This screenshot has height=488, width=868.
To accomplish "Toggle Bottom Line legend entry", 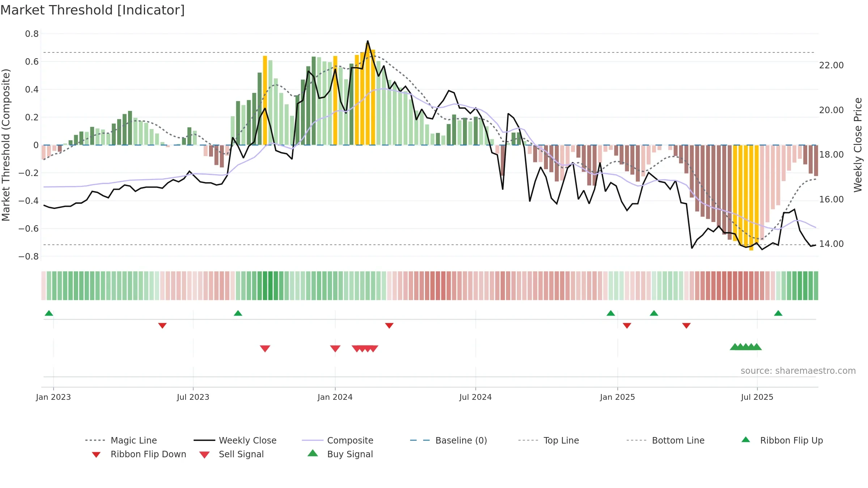I will coord(665,440).
